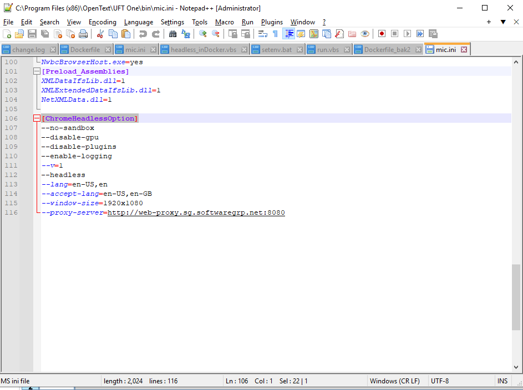The width and height of the screenshot is (523, 390).
Task: Open Find with binoculars icon
Action: pyautogui.click(x=172, y=34)
